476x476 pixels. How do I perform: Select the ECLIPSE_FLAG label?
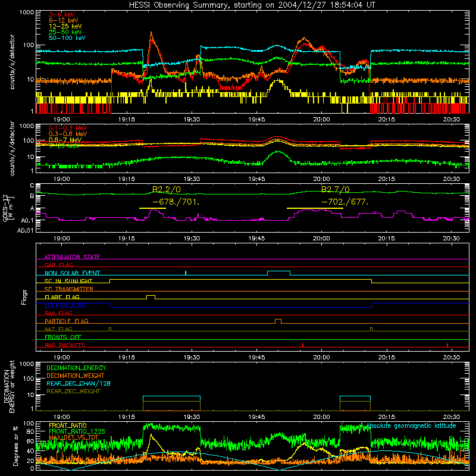coord(65,305)
